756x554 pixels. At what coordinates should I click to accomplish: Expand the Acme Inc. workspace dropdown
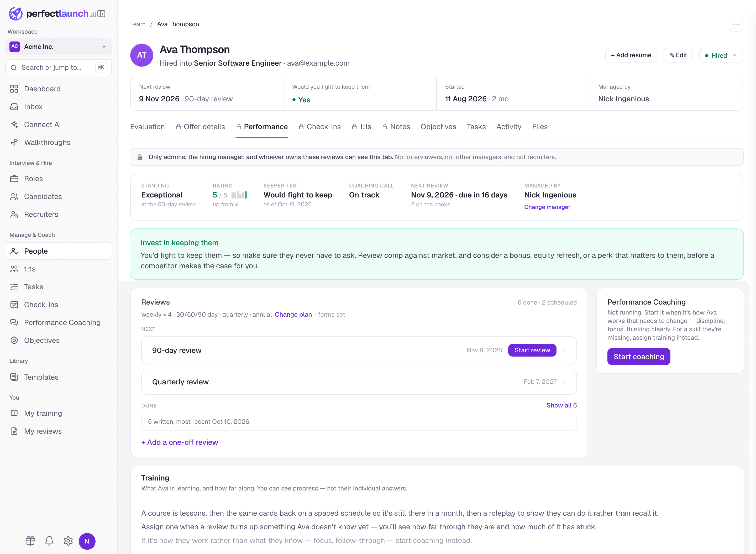tap(58, 47)
